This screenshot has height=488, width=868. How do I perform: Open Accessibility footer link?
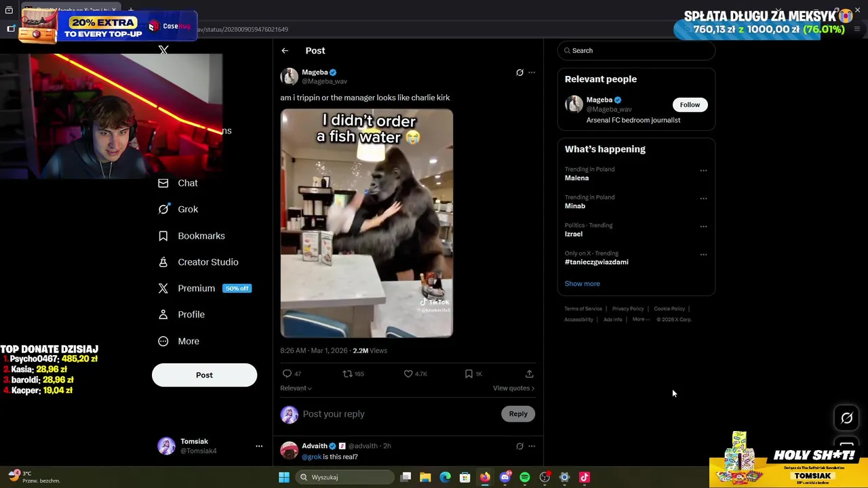[579, 320]
